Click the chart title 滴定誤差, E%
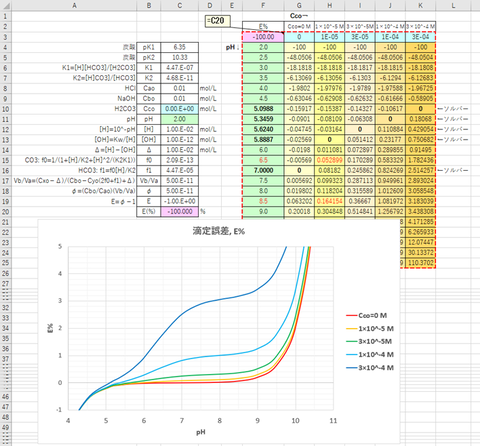Image resolution: width=480 pixels, height=446 pixels. [219, 231]
